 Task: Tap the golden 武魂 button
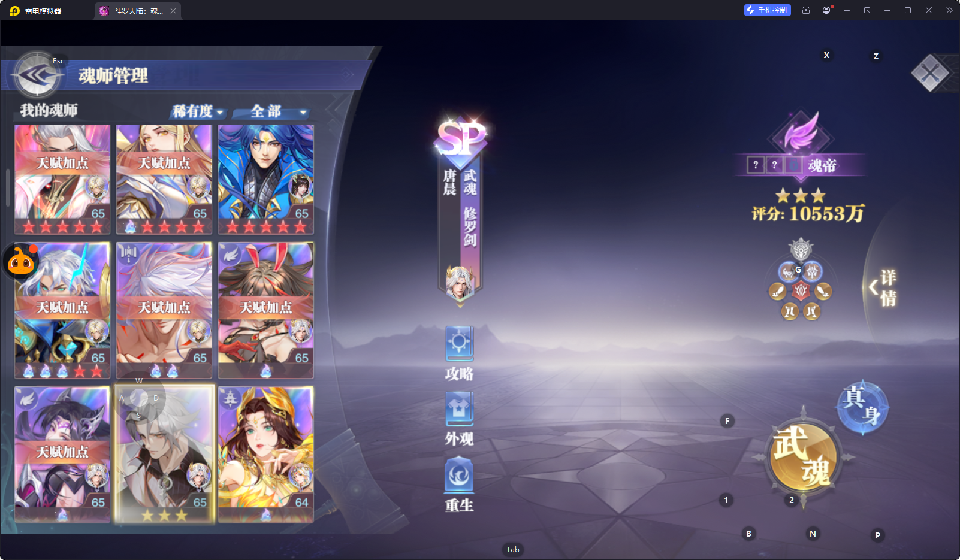803,457
